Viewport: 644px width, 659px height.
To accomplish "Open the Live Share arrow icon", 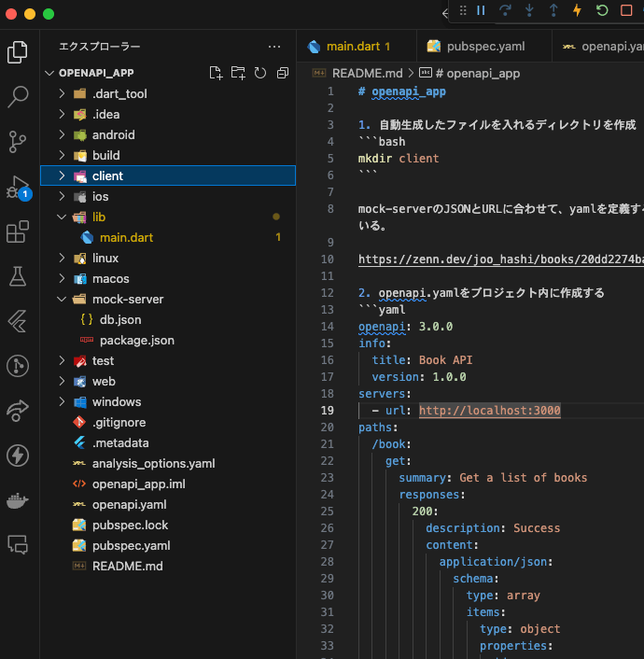I will pos(18,411).
